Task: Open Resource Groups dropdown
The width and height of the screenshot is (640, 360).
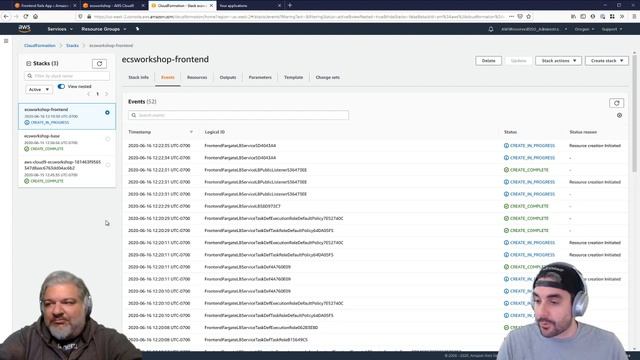Action: click(x=104, y=29)
